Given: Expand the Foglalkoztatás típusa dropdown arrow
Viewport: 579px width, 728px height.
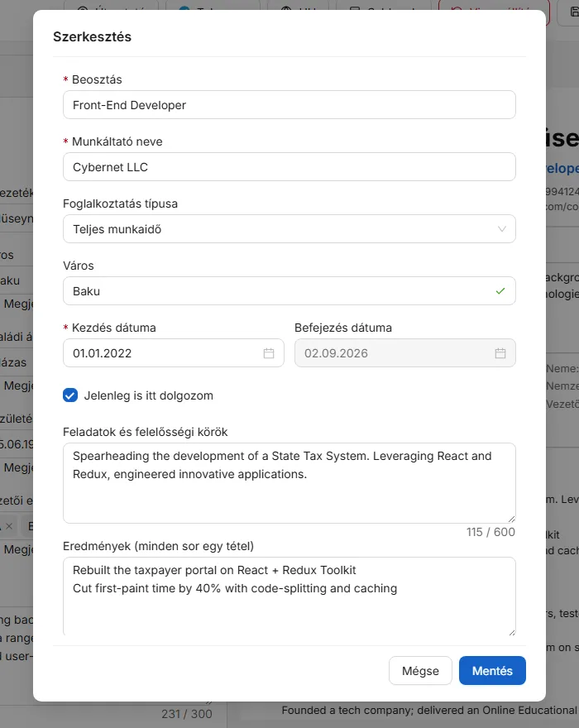Looking at the screenshot, I should [x=501, y=229].
